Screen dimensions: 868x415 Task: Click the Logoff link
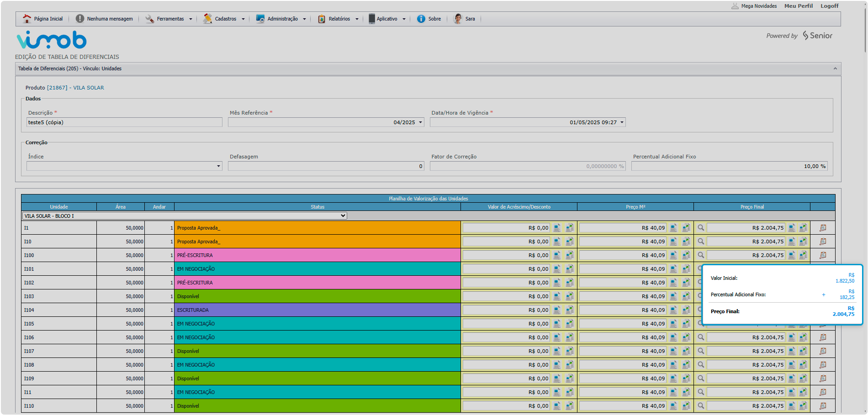pos(829,6)
